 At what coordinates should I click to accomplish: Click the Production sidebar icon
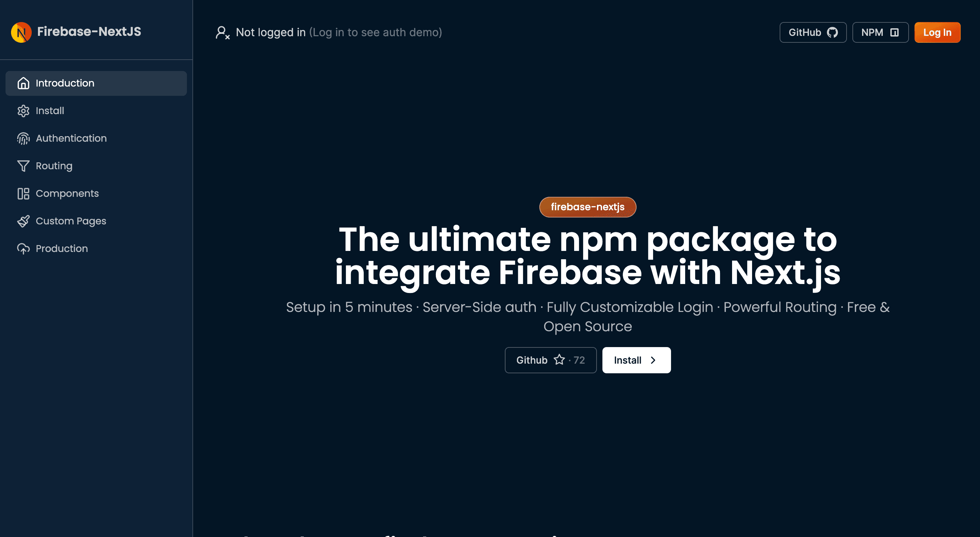(x=23, y=249)
